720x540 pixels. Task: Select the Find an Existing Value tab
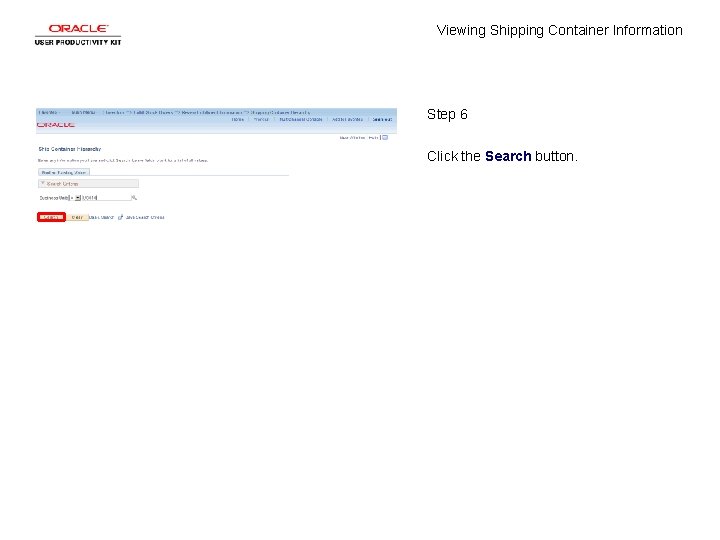click(x=64, y=173)
